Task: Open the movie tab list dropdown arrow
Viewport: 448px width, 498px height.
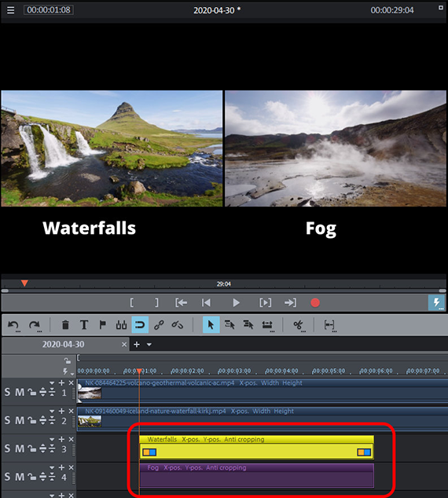Action: [x=149, y=345]
